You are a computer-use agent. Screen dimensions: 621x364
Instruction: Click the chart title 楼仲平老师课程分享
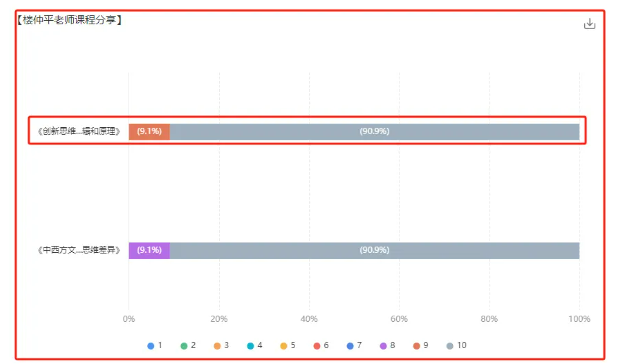pyautogui.click(x=69, y=19)
